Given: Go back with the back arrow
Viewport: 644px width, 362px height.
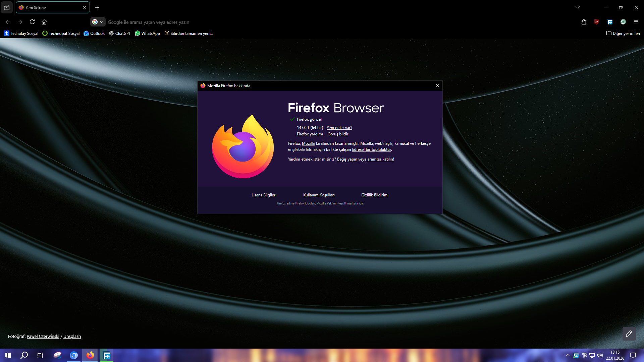Looking at the screenshot, I should (8, 22).
